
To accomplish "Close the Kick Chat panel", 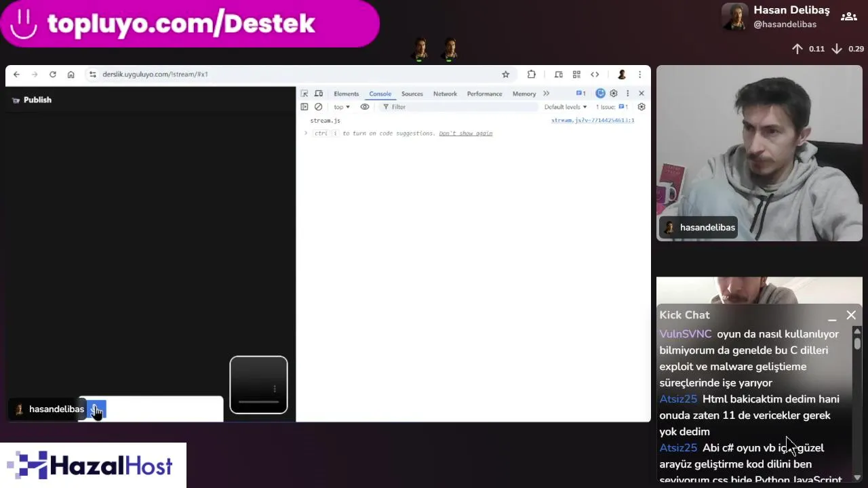I will 851,315.
